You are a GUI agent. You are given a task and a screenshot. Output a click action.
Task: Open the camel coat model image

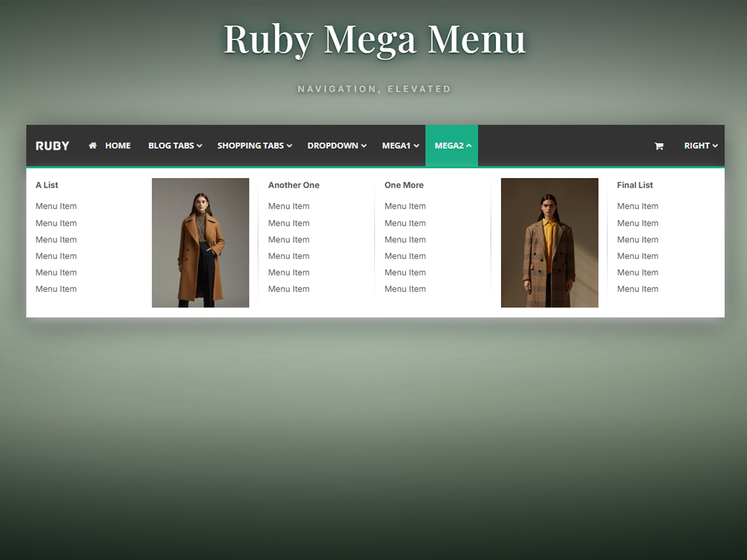click(x=200, y=243)
